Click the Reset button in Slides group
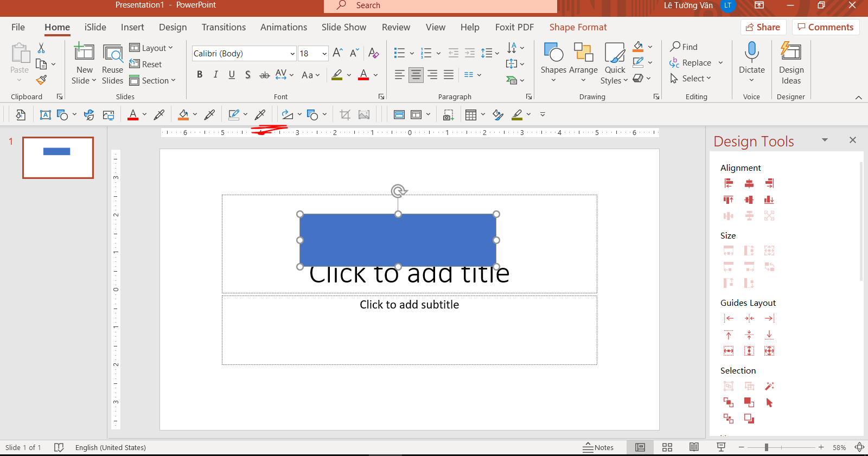Image resolution: width=868 pixels, height=456 pixels. tap(145, 64)
